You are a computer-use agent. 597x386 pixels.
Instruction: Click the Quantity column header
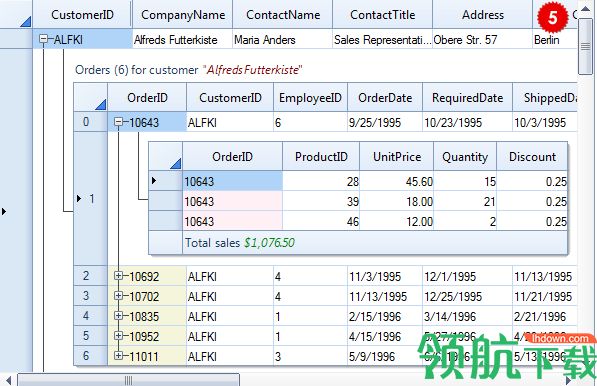coord(465,156)
